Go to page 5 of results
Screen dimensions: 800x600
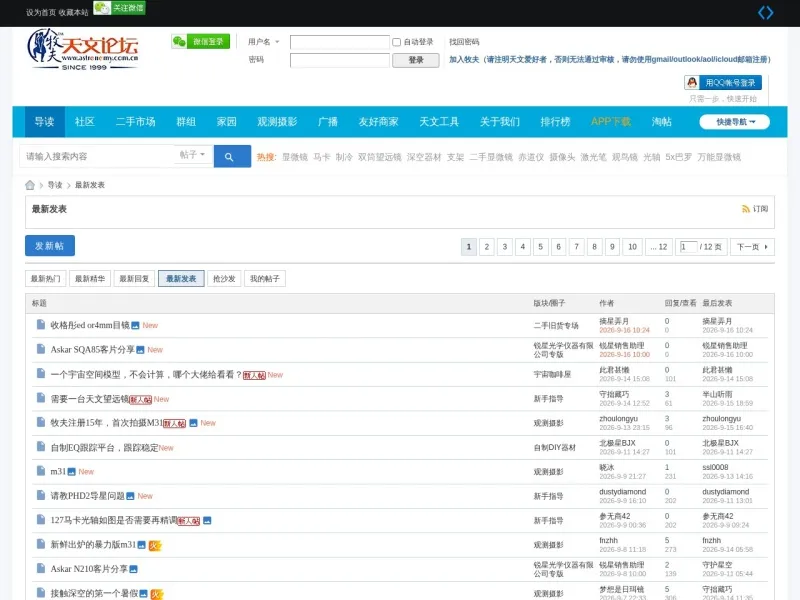pos(540,247)
